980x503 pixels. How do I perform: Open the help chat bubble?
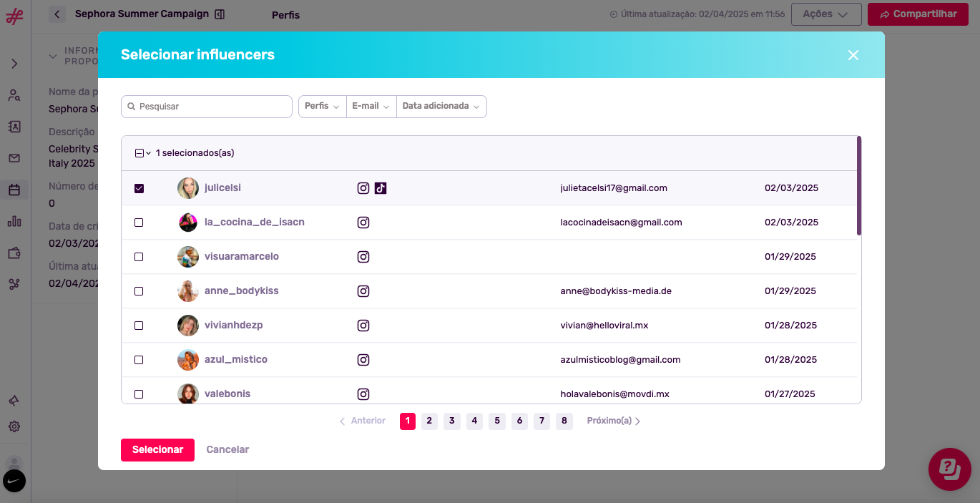click(x=949, y=469)
